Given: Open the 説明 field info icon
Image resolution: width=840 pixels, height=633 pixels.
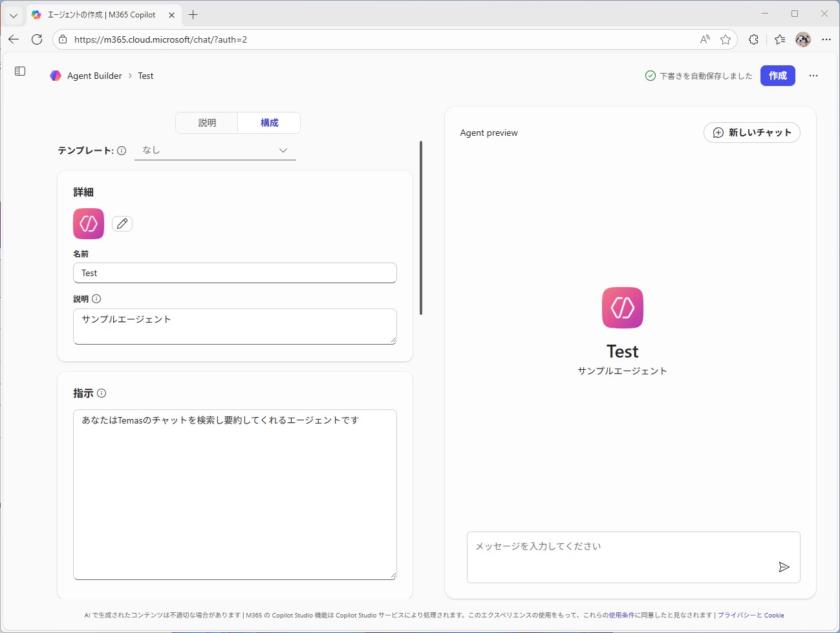Looking at the screenshot, I should tap(96, 299).
